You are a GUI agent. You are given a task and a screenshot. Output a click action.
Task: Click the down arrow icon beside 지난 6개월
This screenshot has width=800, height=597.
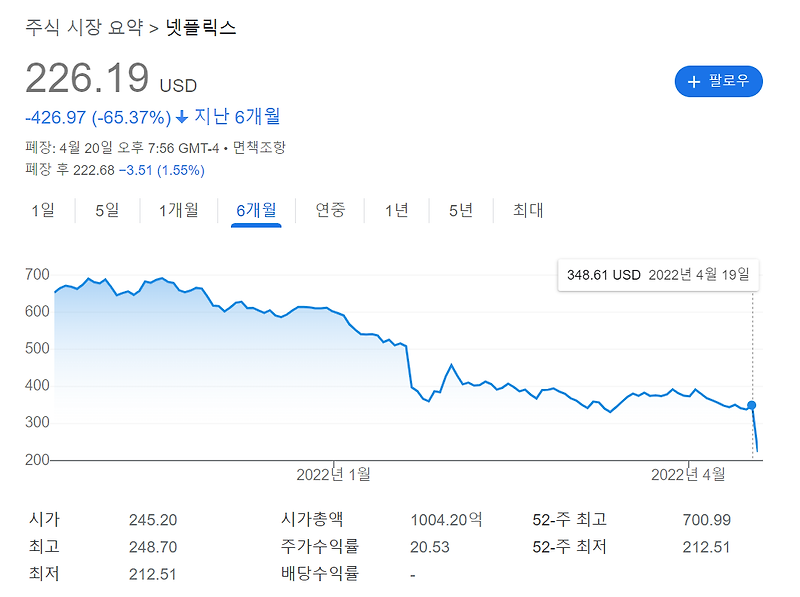(182, 118)
